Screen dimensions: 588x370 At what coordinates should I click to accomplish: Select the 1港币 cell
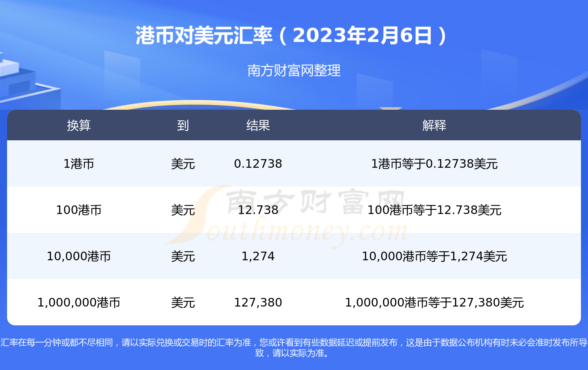click(x=79, y=164)
